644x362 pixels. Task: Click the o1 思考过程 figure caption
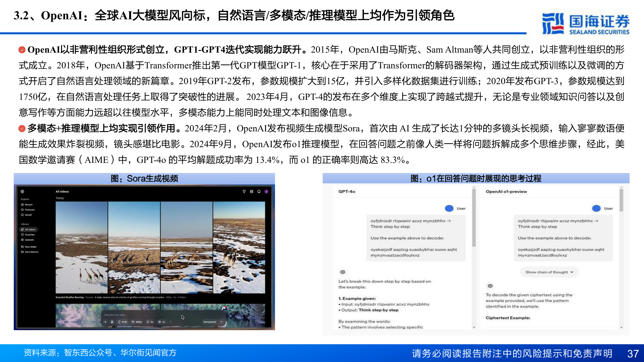476,178
